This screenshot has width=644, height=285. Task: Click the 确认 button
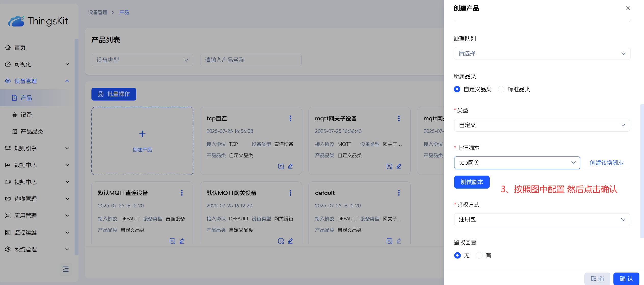pyautogui.click(x=626, y=279)
